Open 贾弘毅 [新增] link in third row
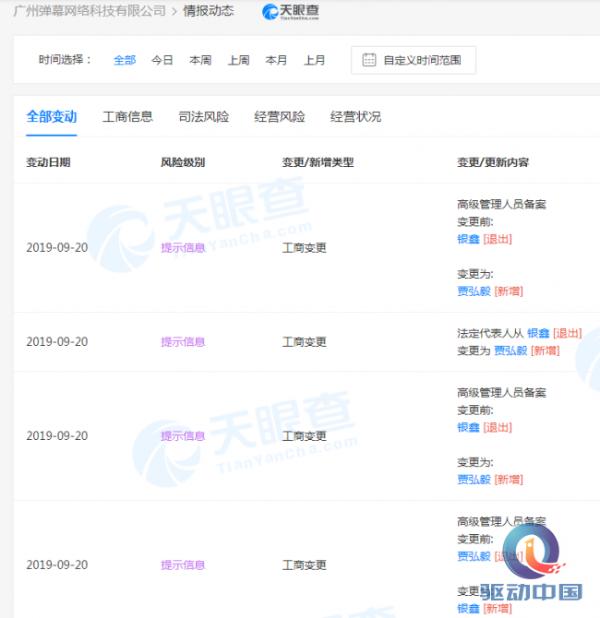Screen dimensions: 600x618 [x=490, y=479]
